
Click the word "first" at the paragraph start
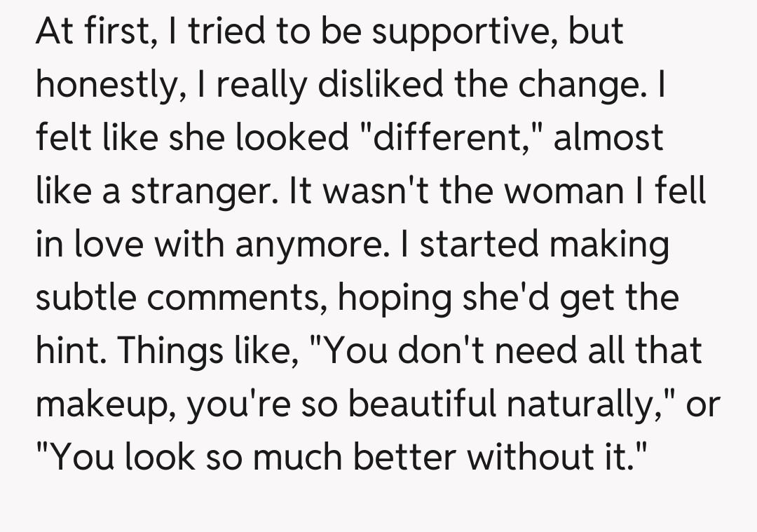pyautogui.click(x=118, y=32)
